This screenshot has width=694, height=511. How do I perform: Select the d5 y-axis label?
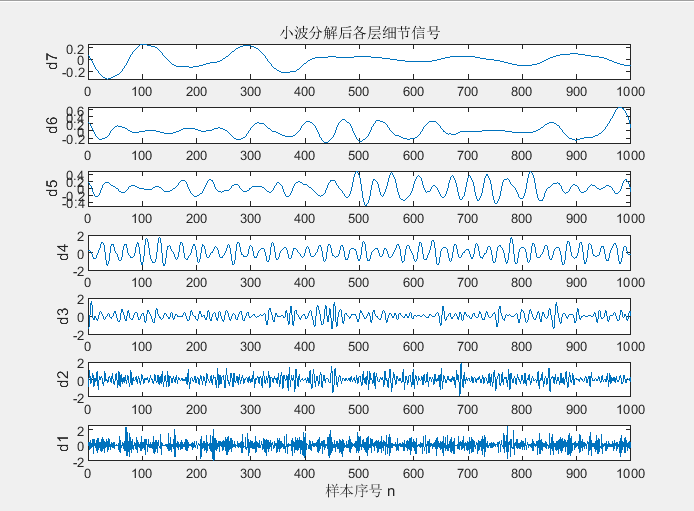click(52, 188)
